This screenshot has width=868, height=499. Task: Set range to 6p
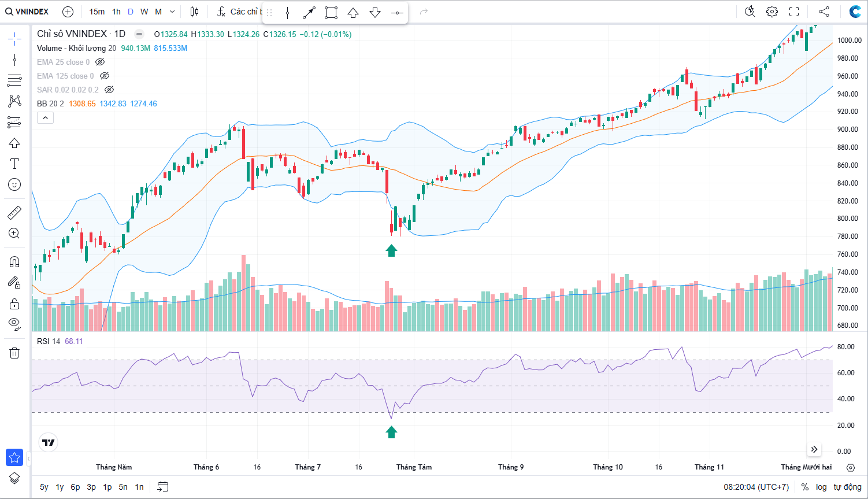(x=75, y=487)
